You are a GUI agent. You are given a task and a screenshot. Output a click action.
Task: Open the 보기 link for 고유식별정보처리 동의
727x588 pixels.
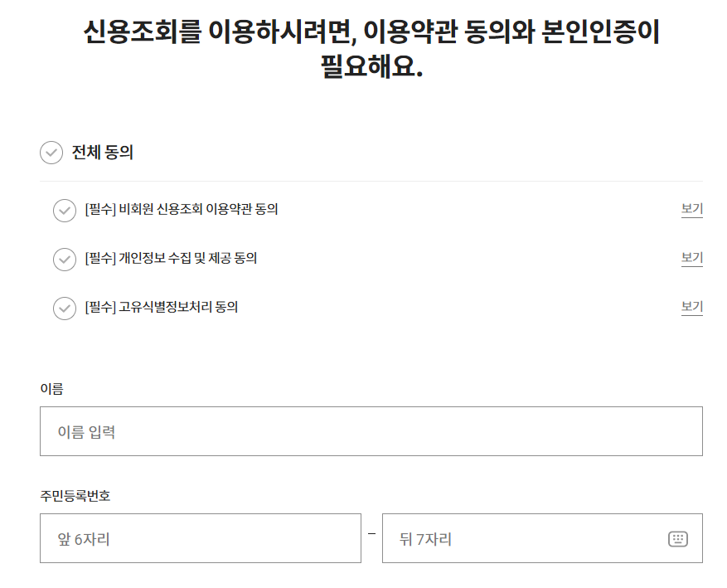(691, 308)
